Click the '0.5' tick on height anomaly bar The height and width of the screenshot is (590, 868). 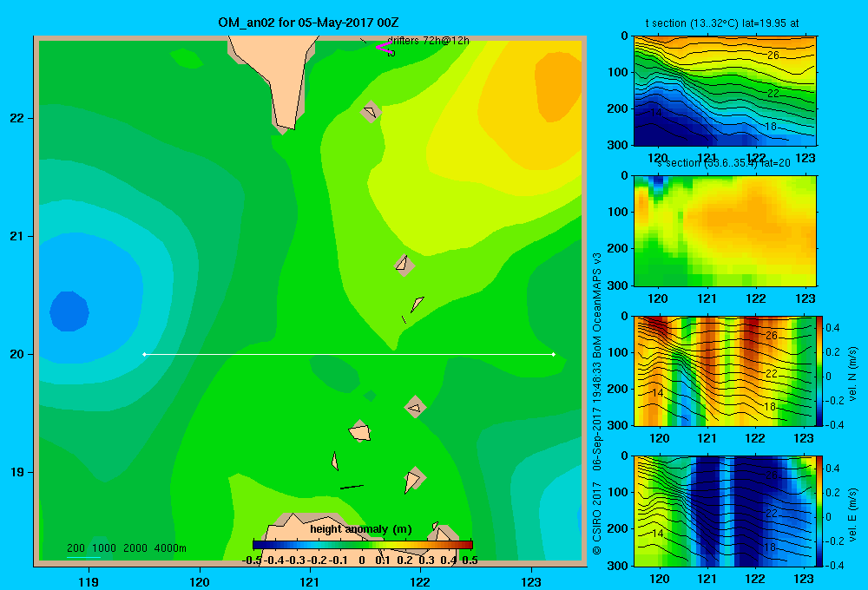(470, 560)
